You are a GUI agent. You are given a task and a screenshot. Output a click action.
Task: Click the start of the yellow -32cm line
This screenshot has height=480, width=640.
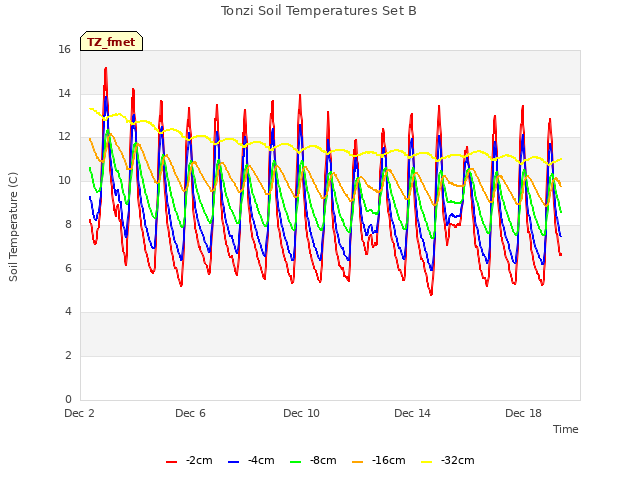coord(90,109)
